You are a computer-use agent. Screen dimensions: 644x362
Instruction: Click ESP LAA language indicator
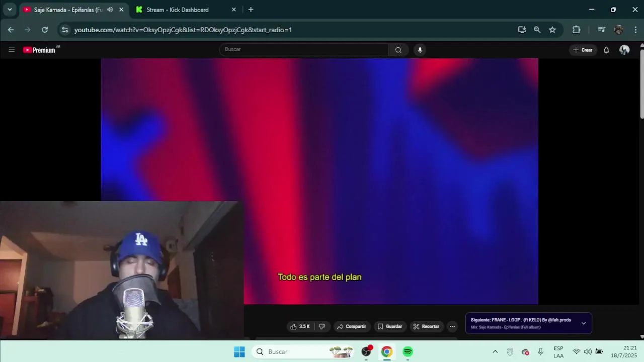pyautogui.click(x=558, y=352)
